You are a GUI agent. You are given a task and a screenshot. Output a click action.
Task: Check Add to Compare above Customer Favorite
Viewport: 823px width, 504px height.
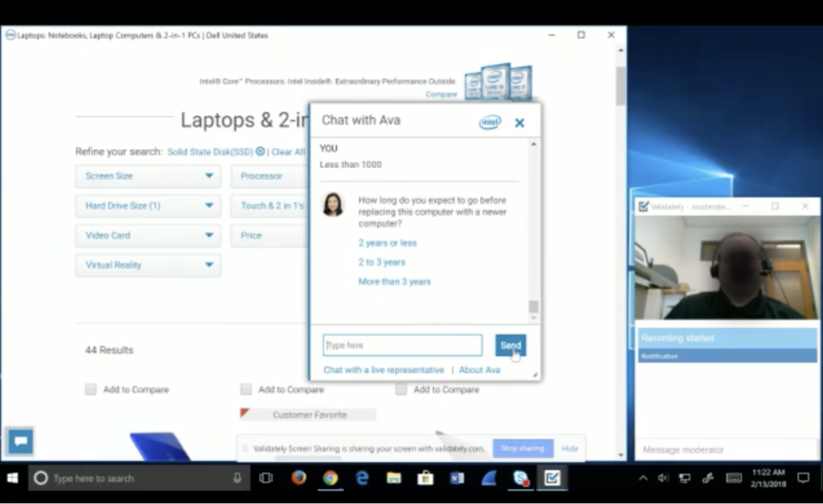pyautogui.click(x=246, y=389)
